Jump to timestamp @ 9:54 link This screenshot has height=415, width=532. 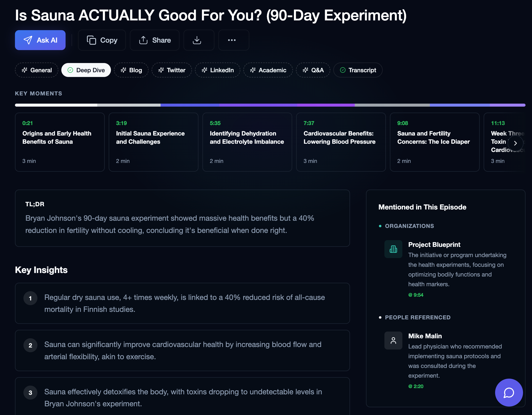[x=416, y=295]
